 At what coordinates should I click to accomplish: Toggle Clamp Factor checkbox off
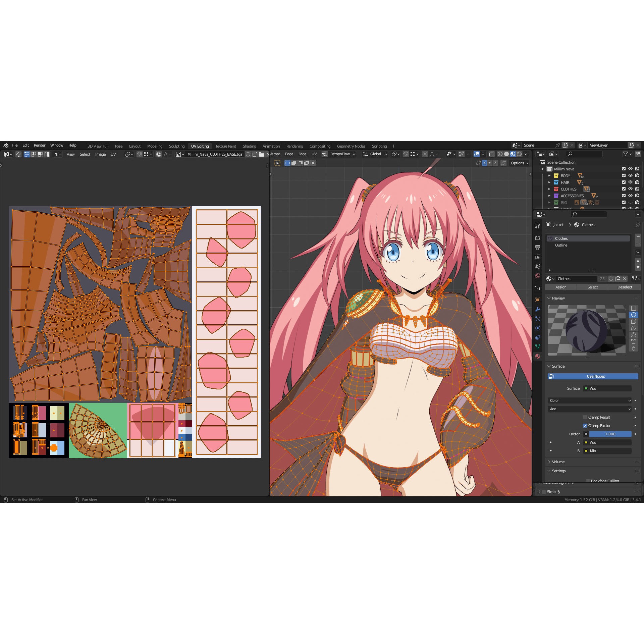coord(585,425)
